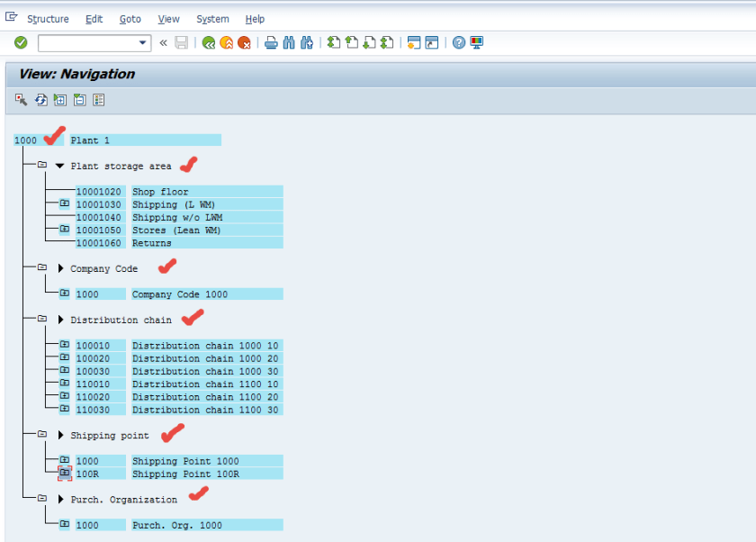Click the Shipping Point 100R text
This screenshot has width=756, height=542.
185,474
